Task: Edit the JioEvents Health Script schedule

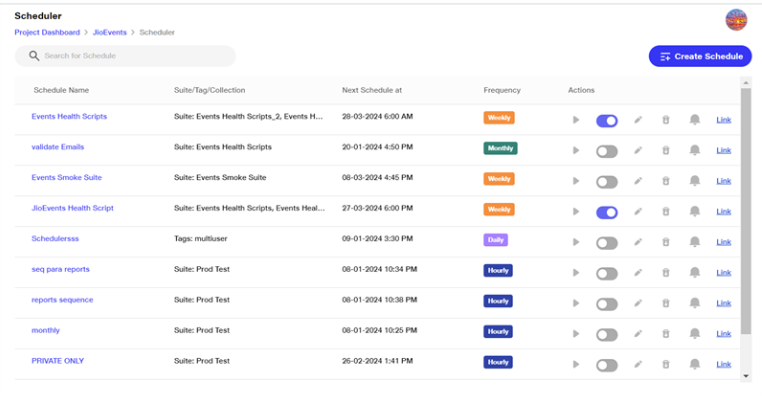Action: point(638,212)
